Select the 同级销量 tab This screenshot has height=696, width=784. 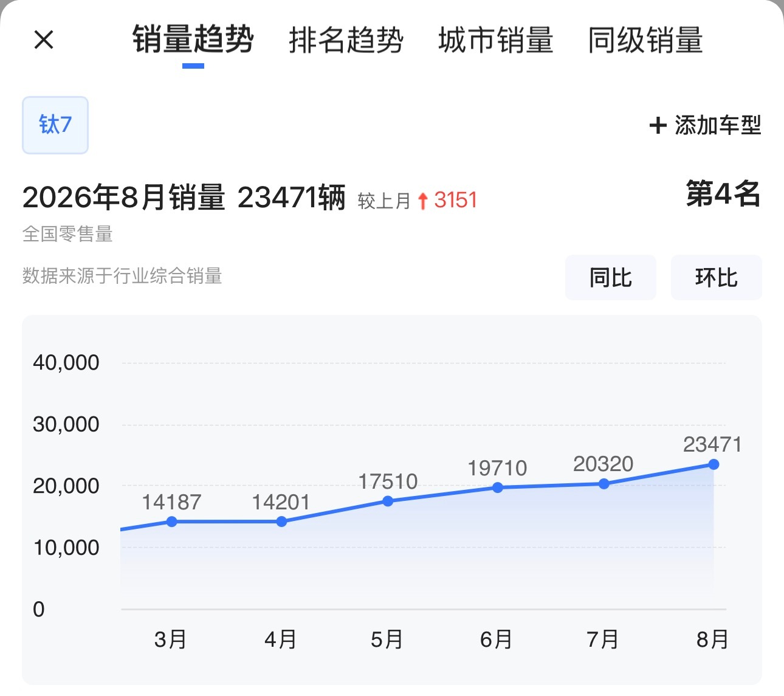(645, 40)
